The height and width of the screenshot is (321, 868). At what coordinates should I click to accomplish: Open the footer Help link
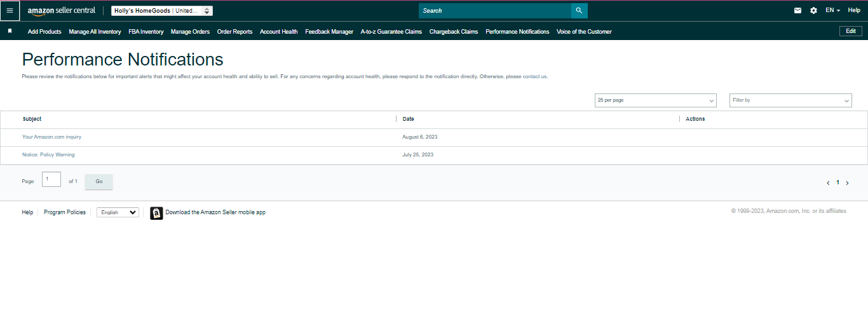click(x=27, y=212)
